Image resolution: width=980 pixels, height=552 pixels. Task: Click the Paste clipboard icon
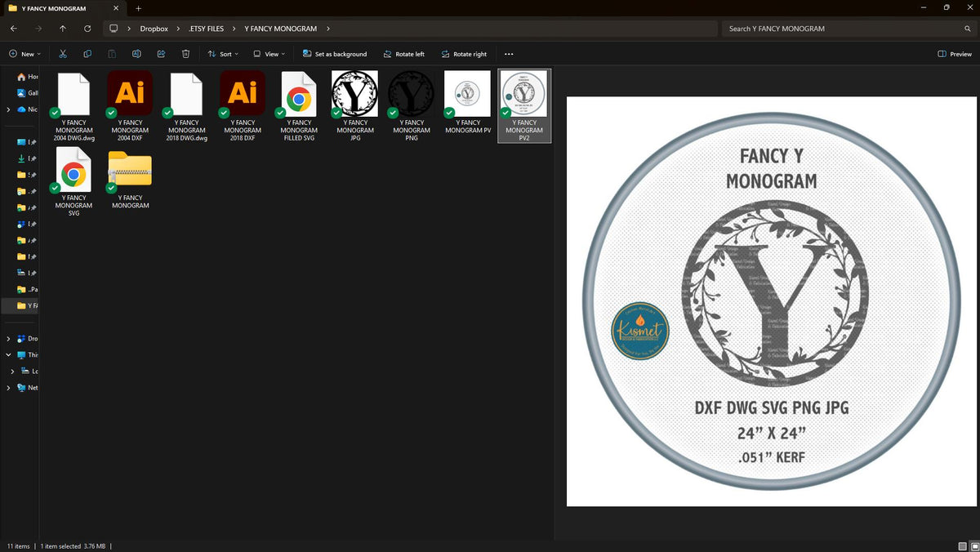coord(112,54)
